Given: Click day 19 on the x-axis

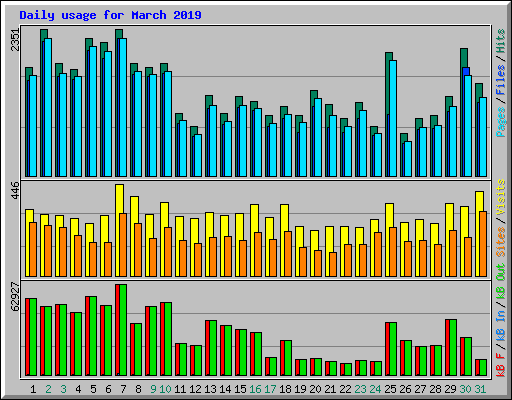Looking at the screenshot, I should coord(300,389).
